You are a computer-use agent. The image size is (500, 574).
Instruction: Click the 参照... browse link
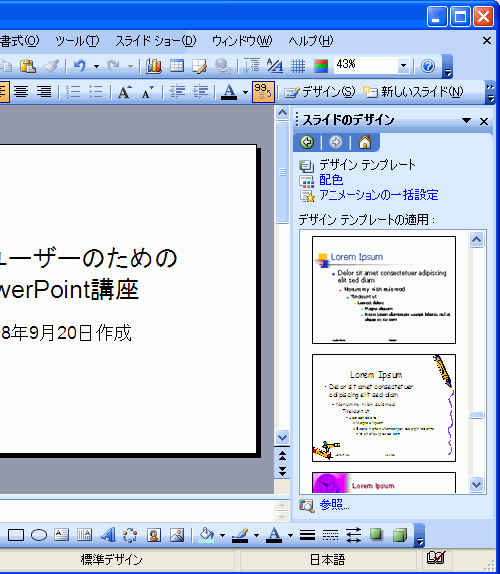[x=335, y=504]
